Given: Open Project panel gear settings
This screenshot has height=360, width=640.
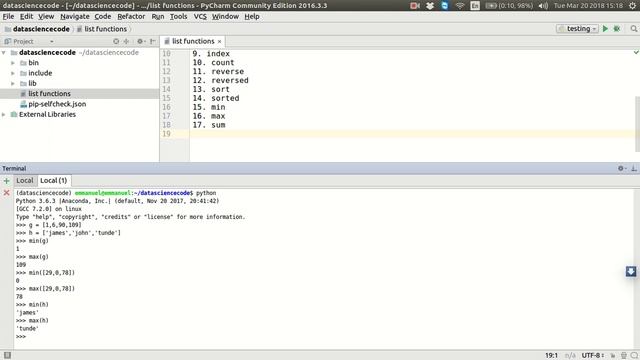Looking at the screenshot, I should pyautogui.click(x=141, y=41).
